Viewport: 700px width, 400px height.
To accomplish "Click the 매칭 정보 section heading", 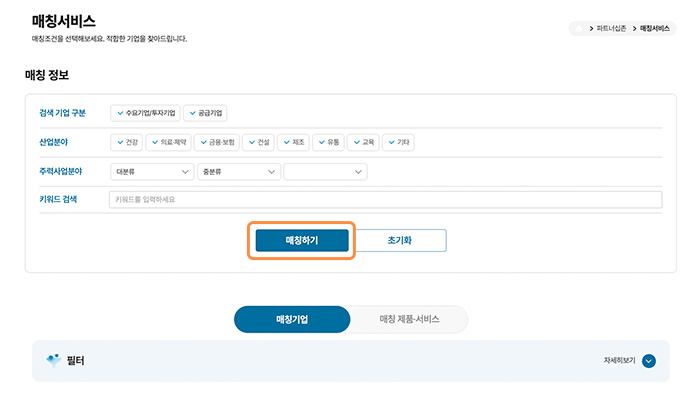I will [47, 75].
